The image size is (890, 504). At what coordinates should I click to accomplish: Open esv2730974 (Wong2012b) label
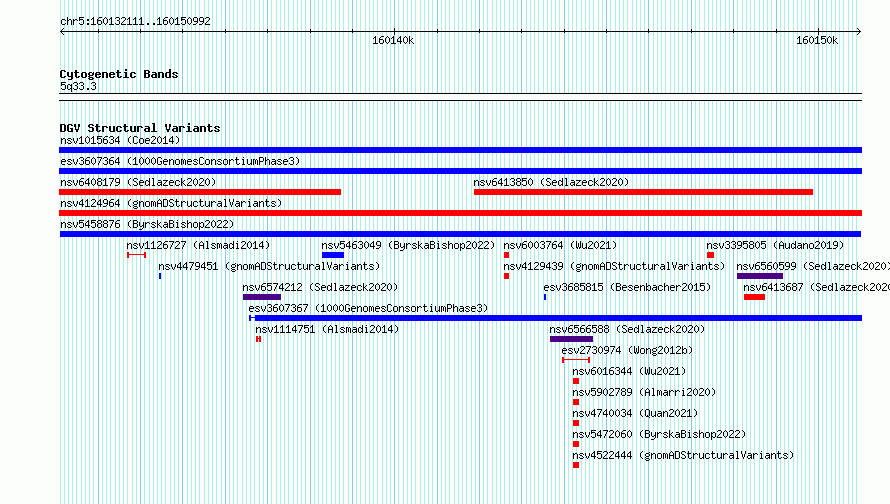[x=627, y=350]
